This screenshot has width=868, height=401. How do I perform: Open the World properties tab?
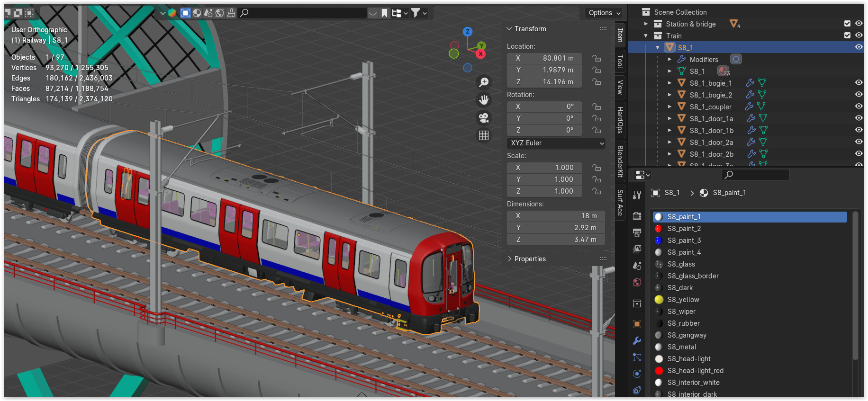pos(637,283)
